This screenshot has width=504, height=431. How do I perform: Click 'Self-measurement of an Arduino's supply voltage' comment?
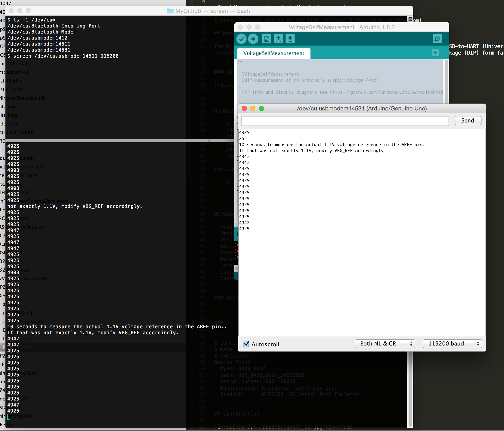coord(311,80)
